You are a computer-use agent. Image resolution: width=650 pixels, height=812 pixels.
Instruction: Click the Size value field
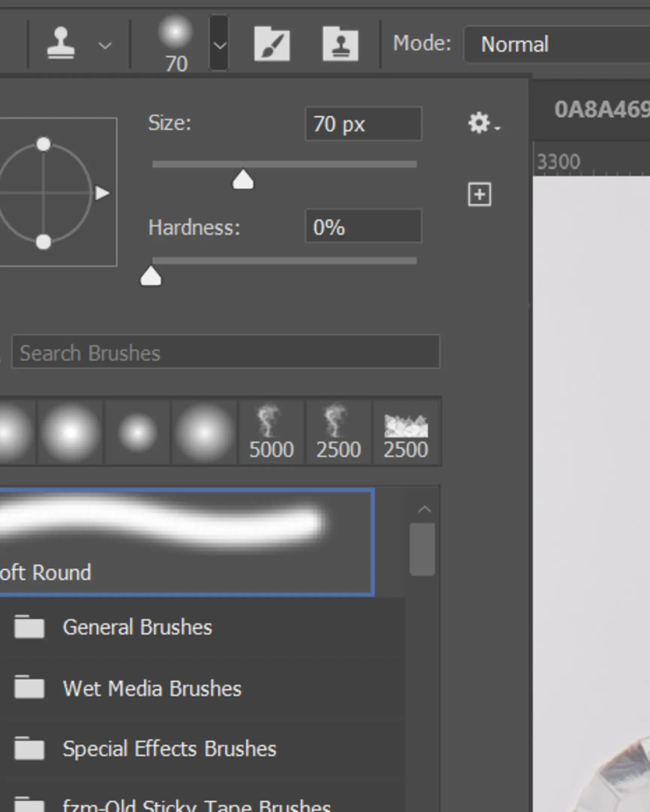[x=363, y=124]
